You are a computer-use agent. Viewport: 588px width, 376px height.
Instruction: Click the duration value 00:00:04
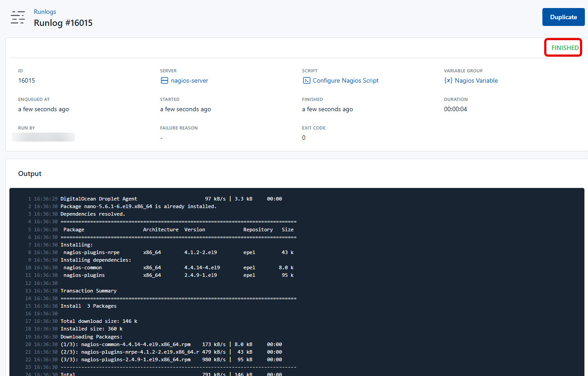455,109
